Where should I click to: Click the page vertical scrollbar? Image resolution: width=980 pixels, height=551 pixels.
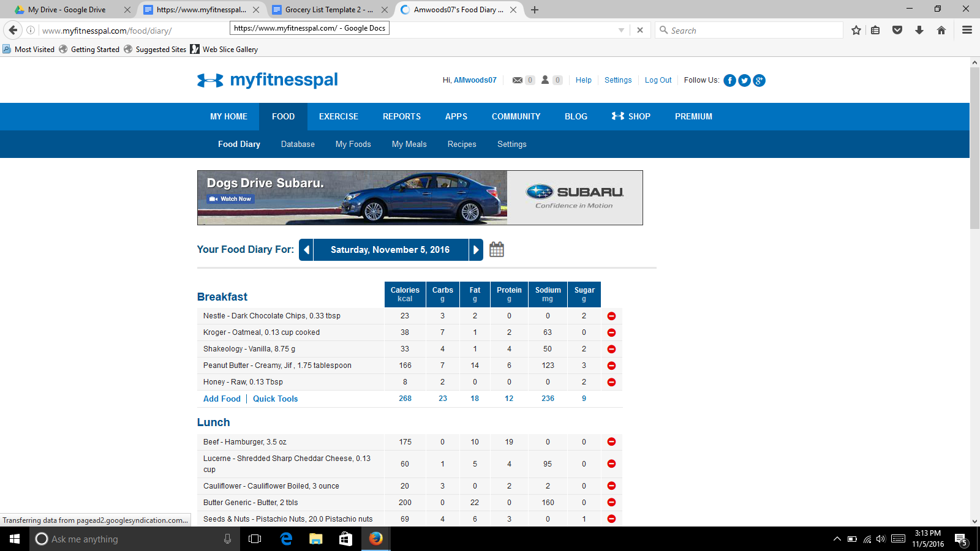(974, 148)
